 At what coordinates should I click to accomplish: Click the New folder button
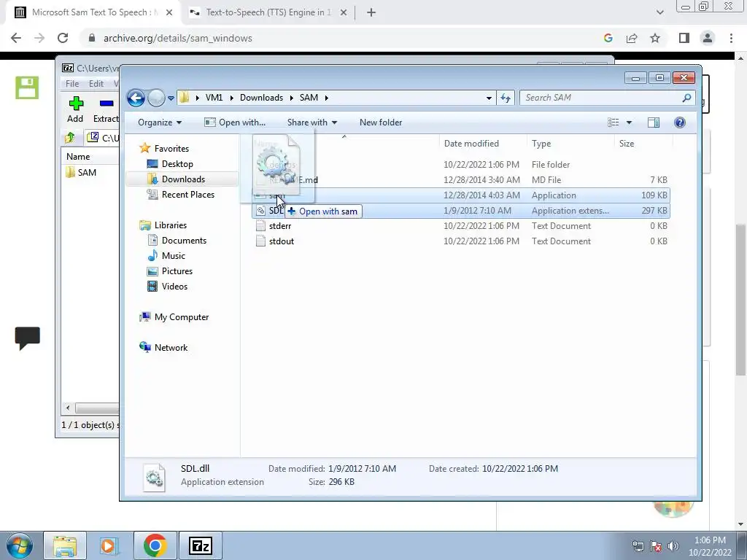[x=381, y=122]
